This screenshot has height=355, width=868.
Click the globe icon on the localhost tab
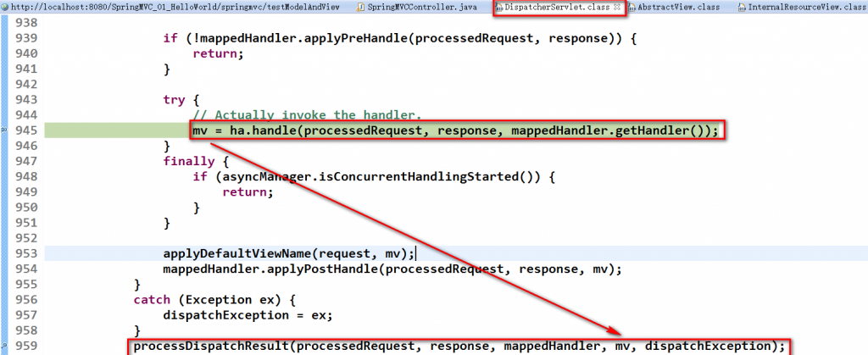tap(6, 8)
